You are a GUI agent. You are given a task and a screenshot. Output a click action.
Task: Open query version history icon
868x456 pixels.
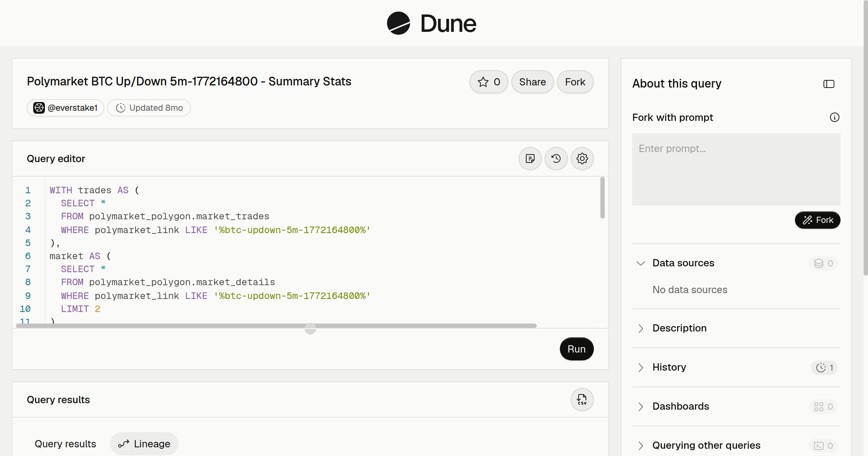[x=556, y=159]
